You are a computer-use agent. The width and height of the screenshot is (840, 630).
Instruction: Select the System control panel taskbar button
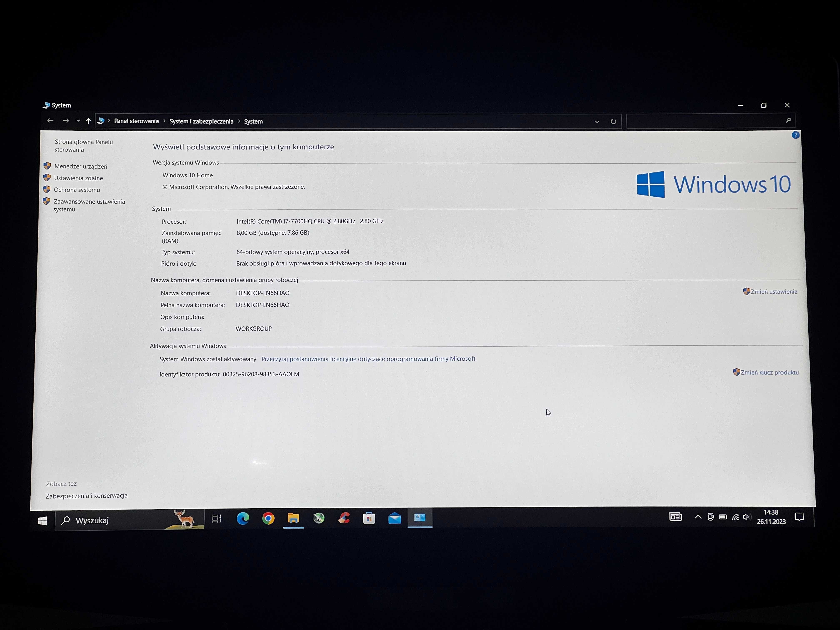[420, 518]
